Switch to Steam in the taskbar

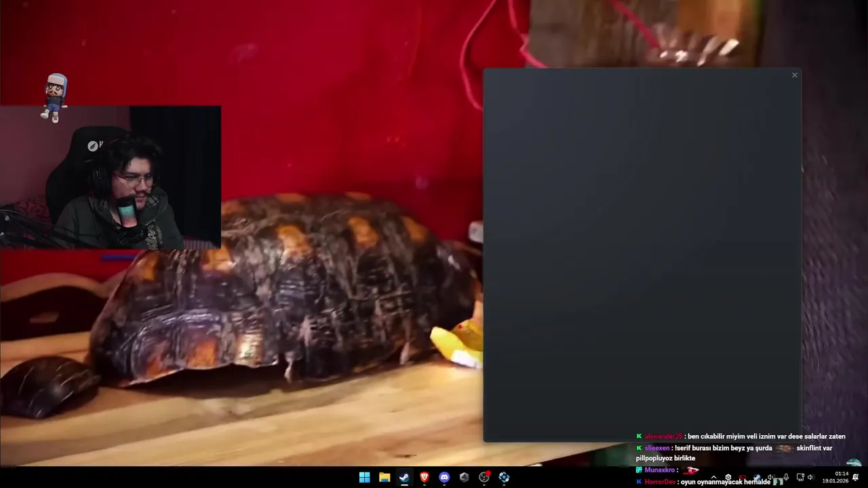(x=404, y=477)
